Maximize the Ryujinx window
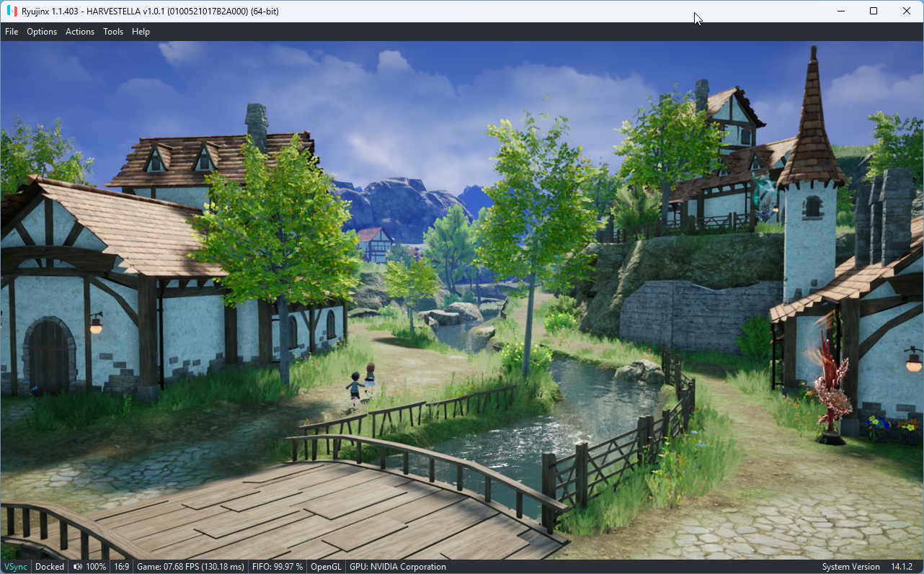 [x=874, y=12]
